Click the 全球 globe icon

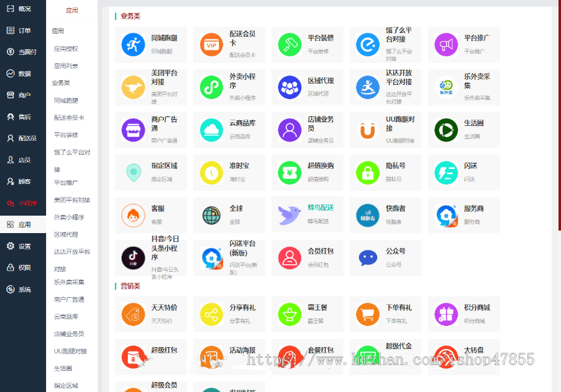tap(211, 216)
